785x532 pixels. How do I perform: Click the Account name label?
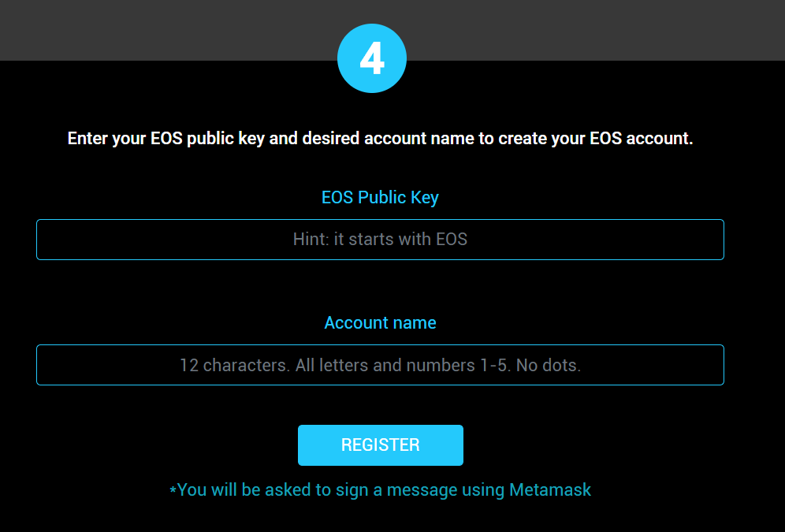pos(380,323)
